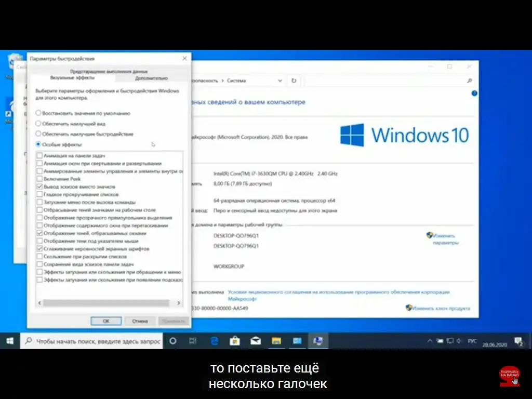Click the refresh icon in System window
Viewport: 532px width, 399px height.
click(294, 81)
